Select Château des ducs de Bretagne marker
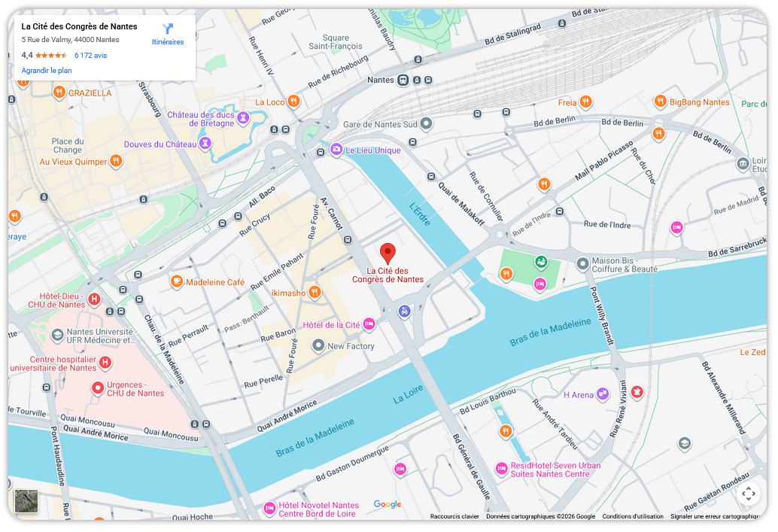This screenshot has width=778, height=532. point(242,117)
